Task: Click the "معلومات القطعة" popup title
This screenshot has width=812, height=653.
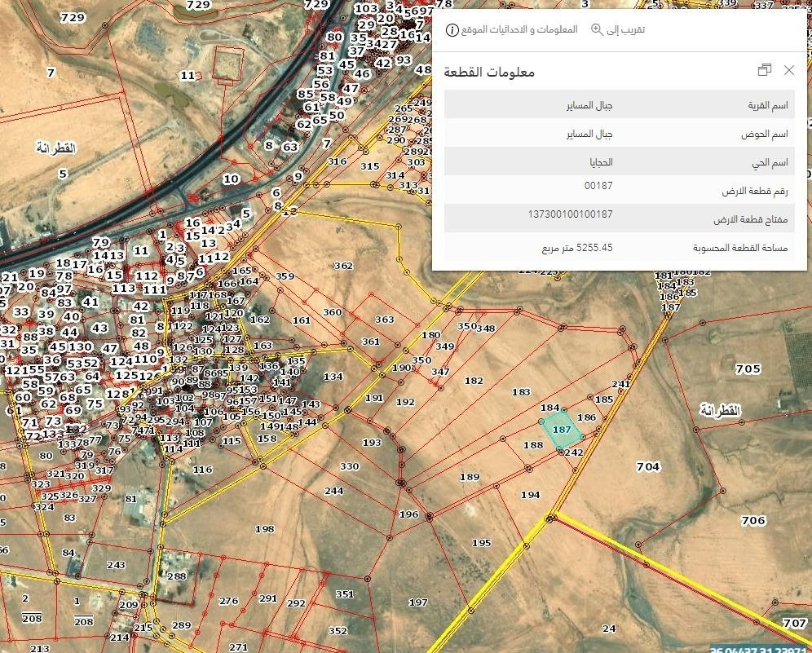Action: 489,72
